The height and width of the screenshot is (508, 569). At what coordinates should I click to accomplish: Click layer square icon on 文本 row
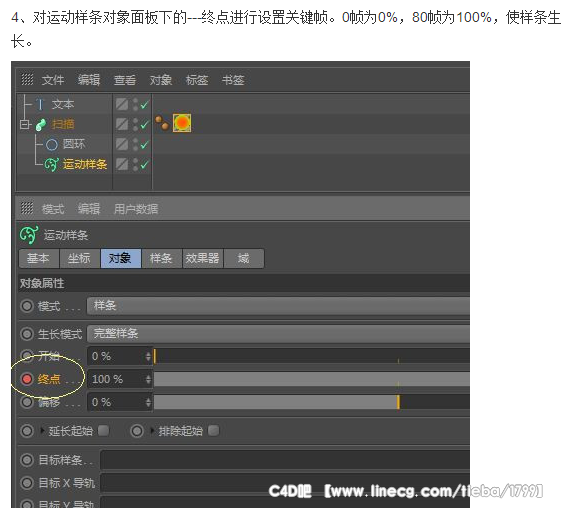coord(122,105)
